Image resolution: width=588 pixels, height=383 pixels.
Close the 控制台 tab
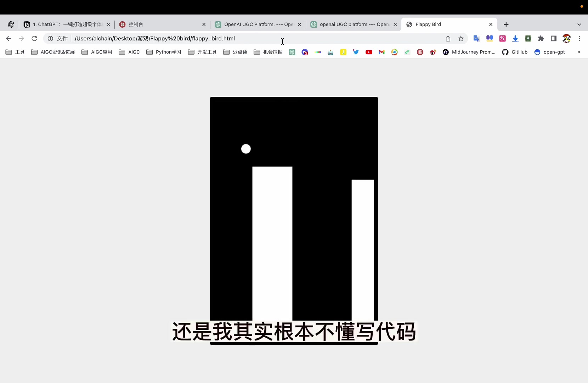(x=204, y=24)
